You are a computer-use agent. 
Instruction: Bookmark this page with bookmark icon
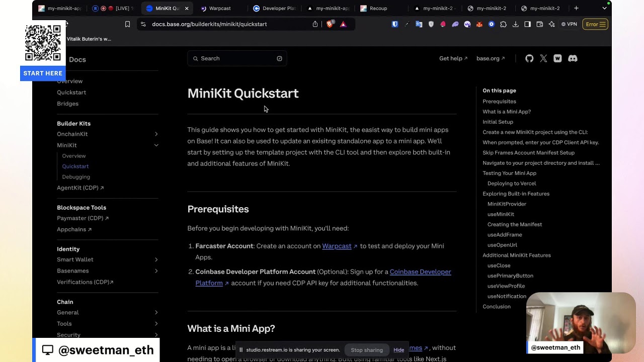[127, 24]
